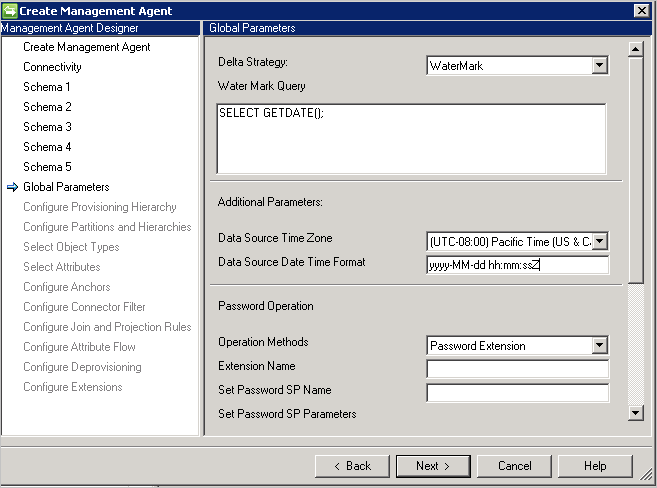Viewport: 657px width, 488px height.
Task: Go to the Back page
Action: (352, 466)
